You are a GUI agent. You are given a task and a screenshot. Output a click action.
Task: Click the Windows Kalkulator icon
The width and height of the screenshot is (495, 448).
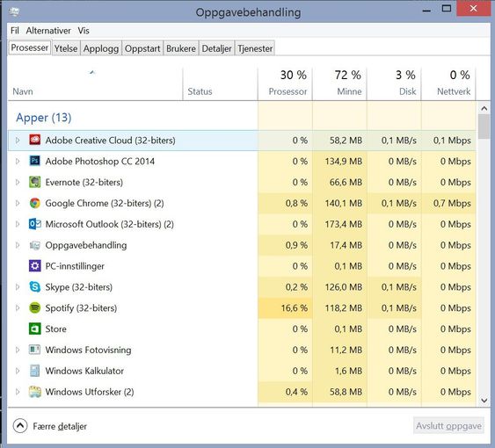(34, 371)
